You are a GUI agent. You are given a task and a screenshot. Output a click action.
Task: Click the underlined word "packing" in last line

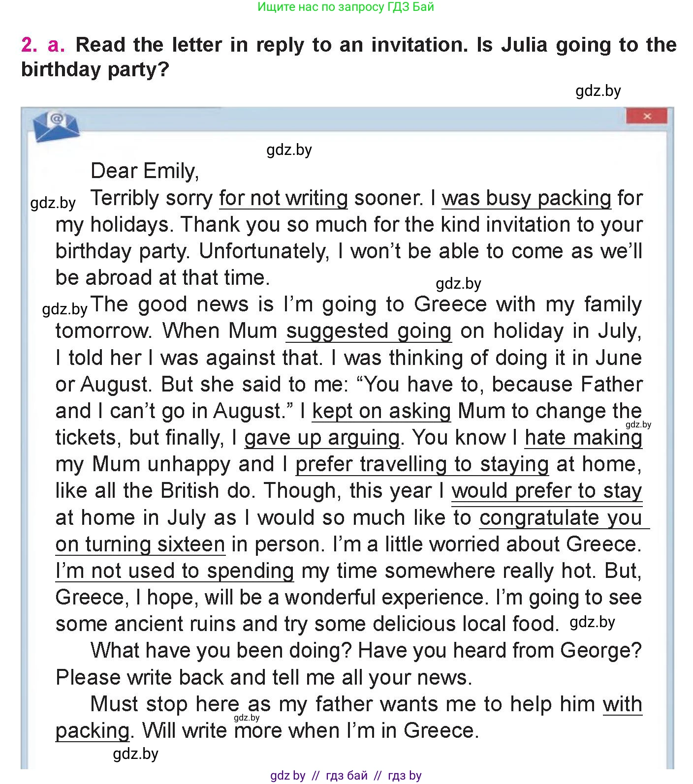[93, 730]
